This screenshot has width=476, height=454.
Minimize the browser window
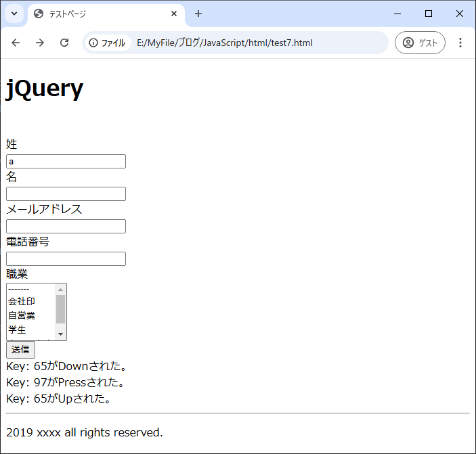point(397,14)
